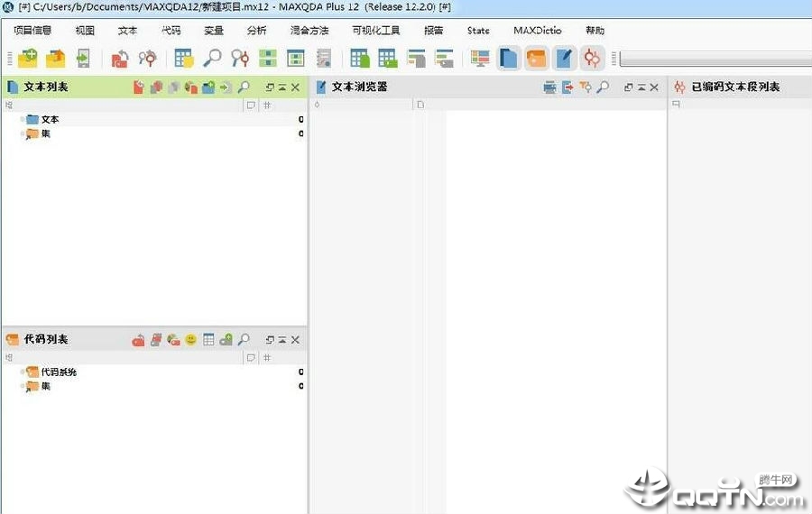The image size is (812, 514).
Task: Click the multicolor documents icon in 文本列表
Action: coord(191,87)
